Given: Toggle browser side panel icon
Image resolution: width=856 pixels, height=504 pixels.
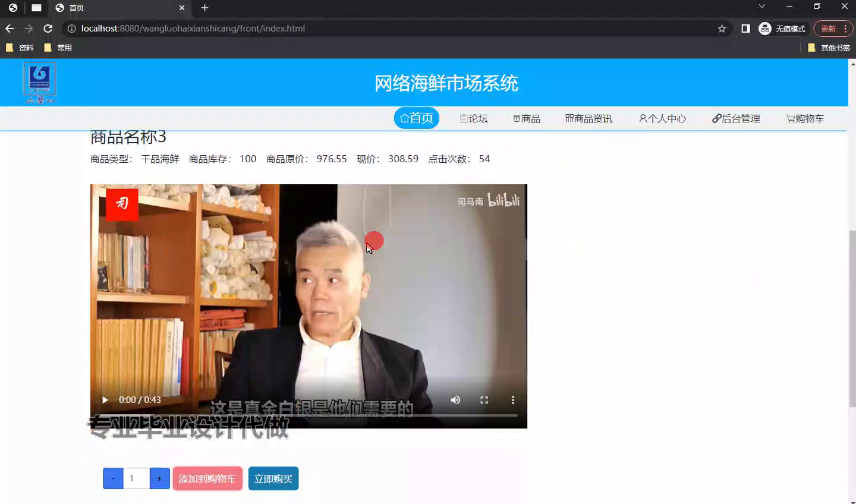Looking at the screenshot, I should pos(745,29).
